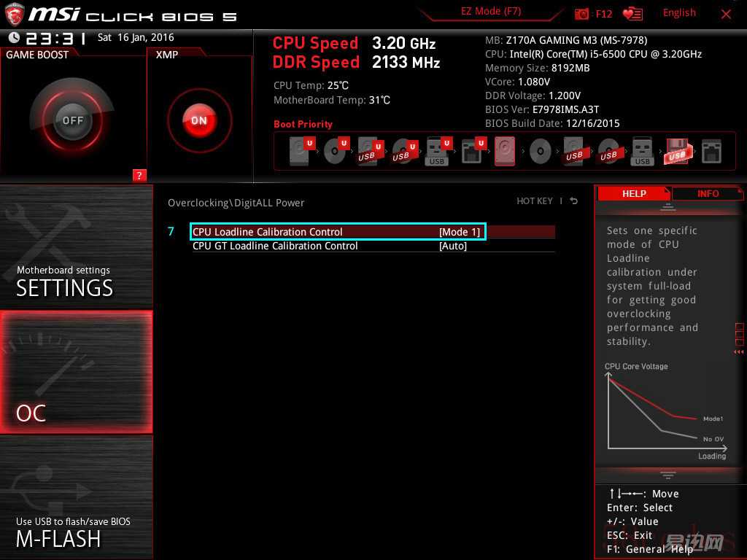Collapse side panel using triple arrows
Screen dimensions: 747x560
pos(739,352)
